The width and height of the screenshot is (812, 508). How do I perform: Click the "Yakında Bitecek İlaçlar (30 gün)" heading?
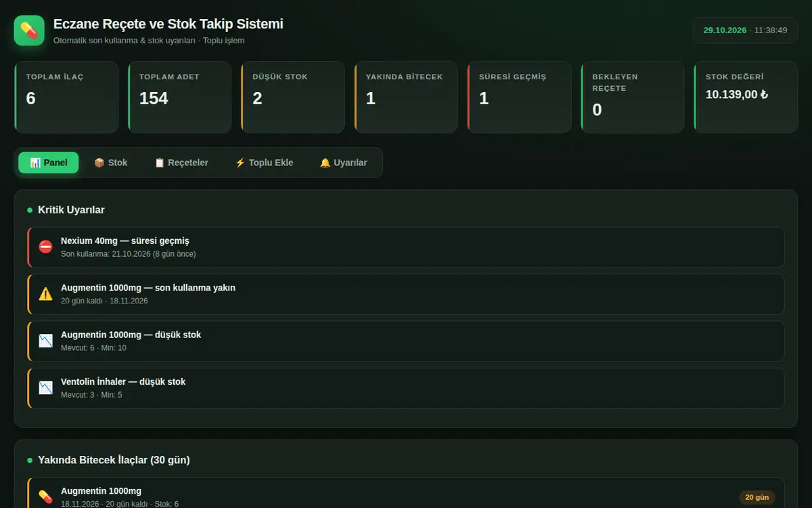(114, 460)
